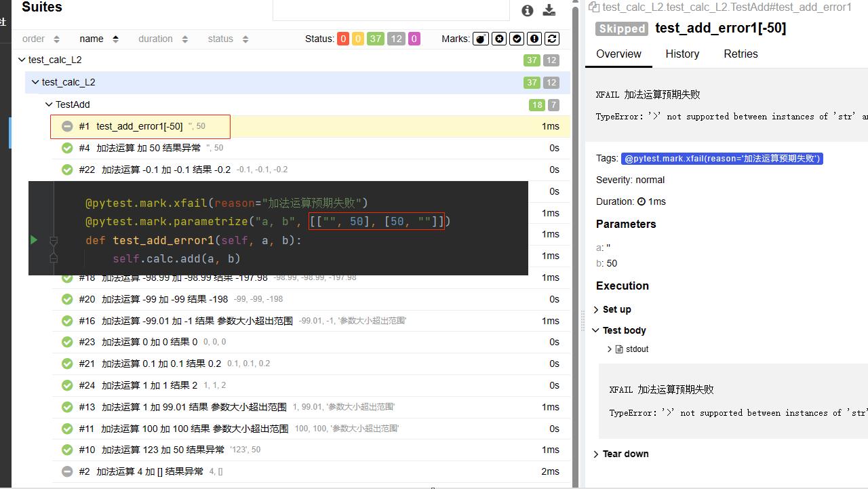Collapse the Test body section
The width and height of the screenshot is (868, 489).
coord(619,330)
